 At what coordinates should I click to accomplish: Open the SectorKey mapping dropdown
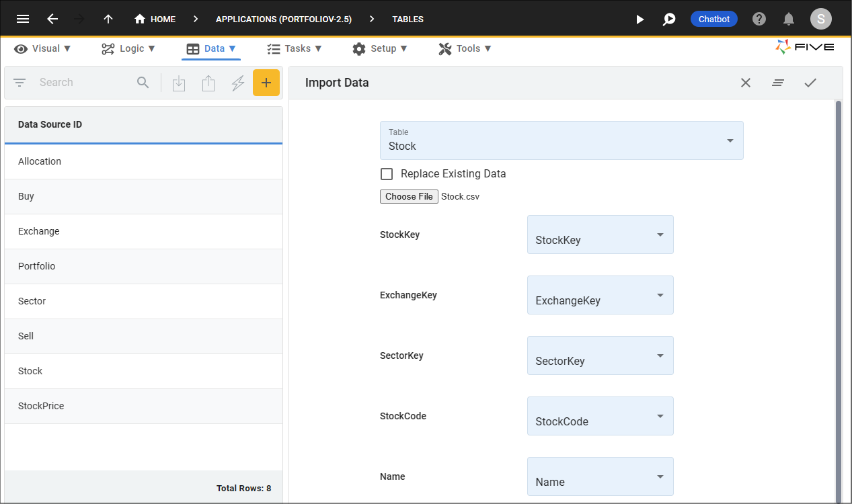click(601, 355)
